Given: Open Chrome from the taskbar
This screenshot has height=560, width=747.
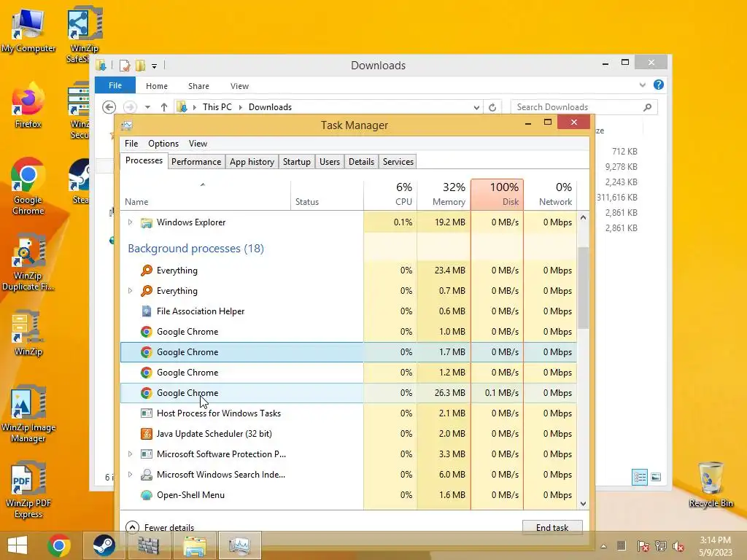Looking at the screenshot, I should [59, 545].
